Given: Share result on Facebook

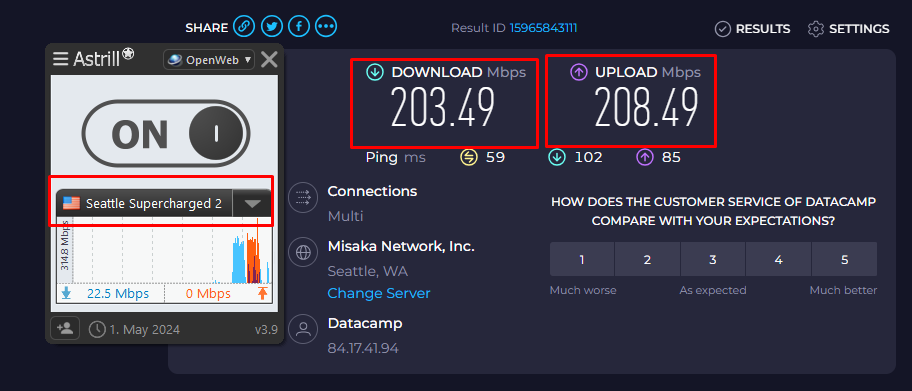Looking at the screenshot, I should pos(299,26).
